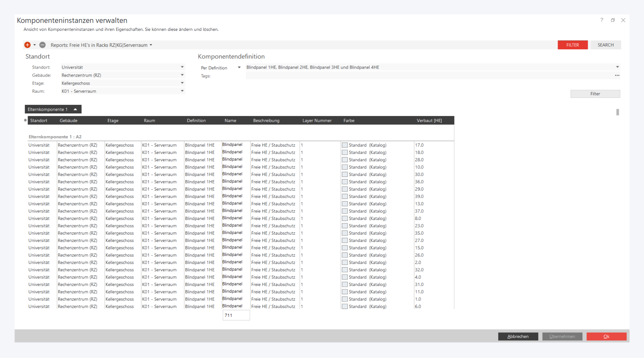Screen dimensions: 644x358
Task: Switch to the FILTER tab
Action: click(572, 45)
